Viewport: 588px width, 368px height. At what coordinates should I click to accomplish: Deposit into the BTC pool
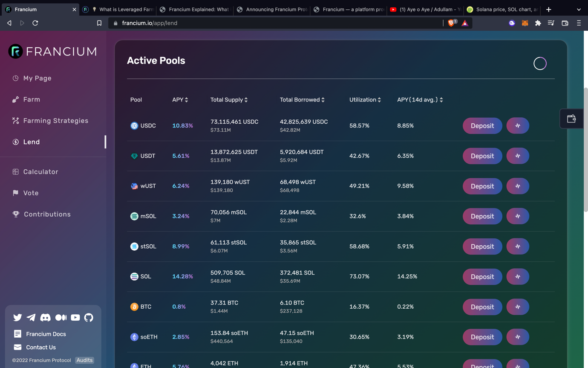(x=482, y=307)
